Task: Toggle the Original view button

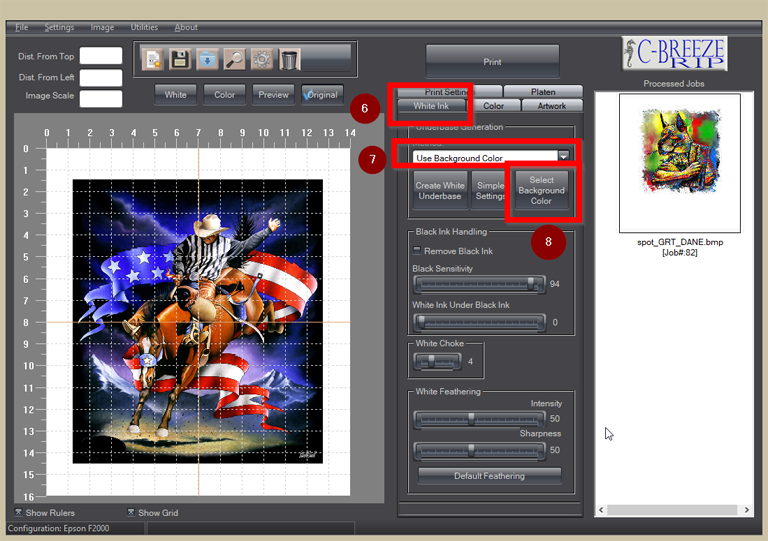Action: pos(322,94)
